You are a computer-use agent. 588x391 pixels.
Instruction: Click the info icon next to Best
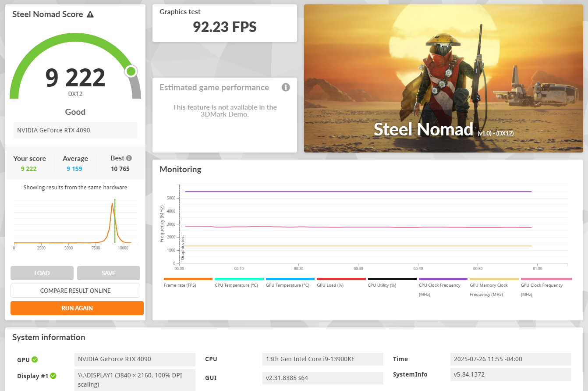[129, 158]
